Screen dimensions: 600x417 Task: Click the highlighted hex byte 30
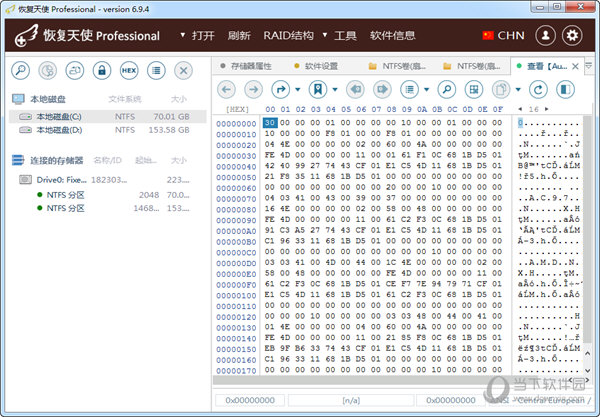270,123
